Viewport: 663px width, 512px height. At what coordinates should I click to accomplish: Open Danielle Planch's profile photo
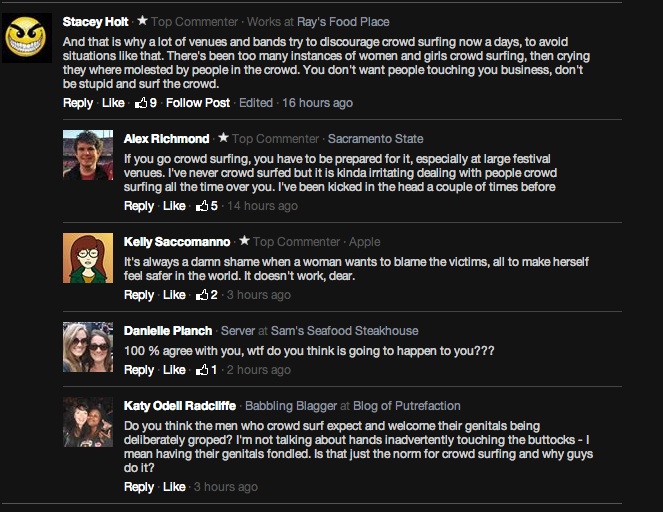pos(88,347)
